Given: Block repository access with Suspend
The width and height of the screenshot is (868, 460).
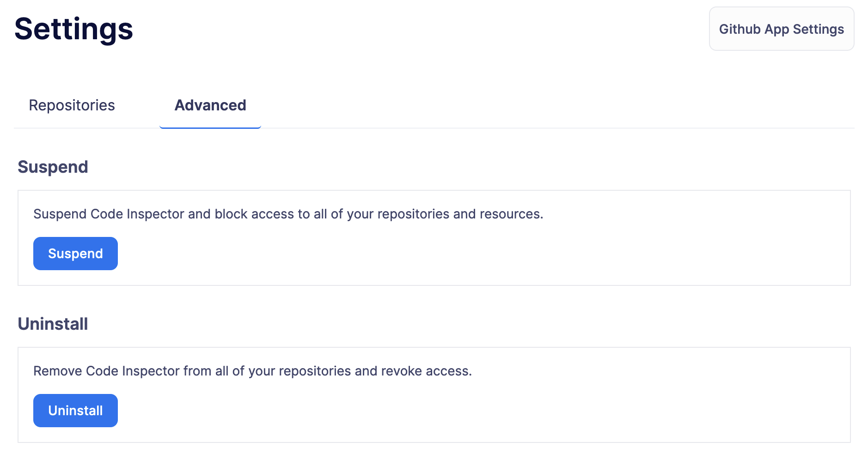Looking at the screenshot, I should (x=75, y=253).
